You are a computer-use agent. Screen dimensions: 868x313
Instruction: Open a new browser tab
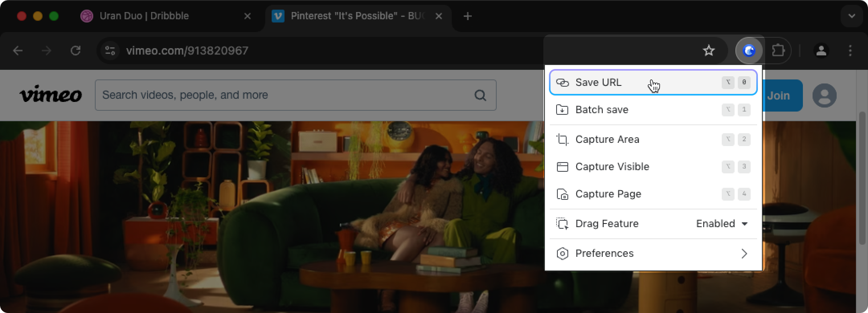tap(467, 16)
